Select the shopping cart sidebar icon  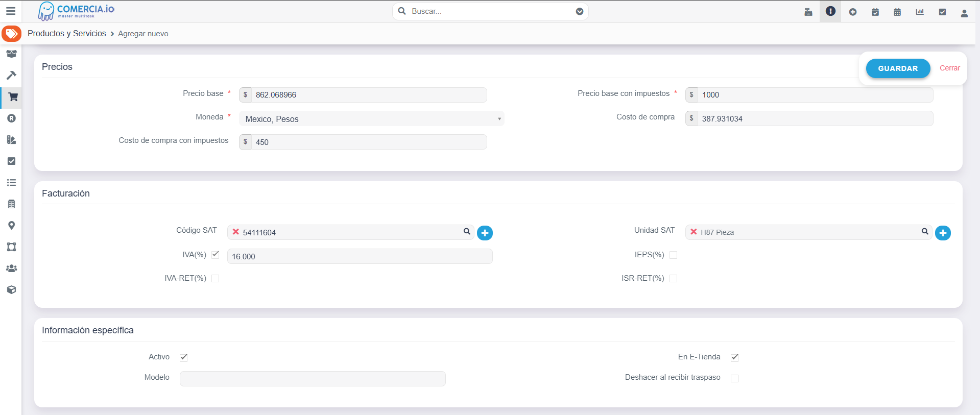click(13, 97)
